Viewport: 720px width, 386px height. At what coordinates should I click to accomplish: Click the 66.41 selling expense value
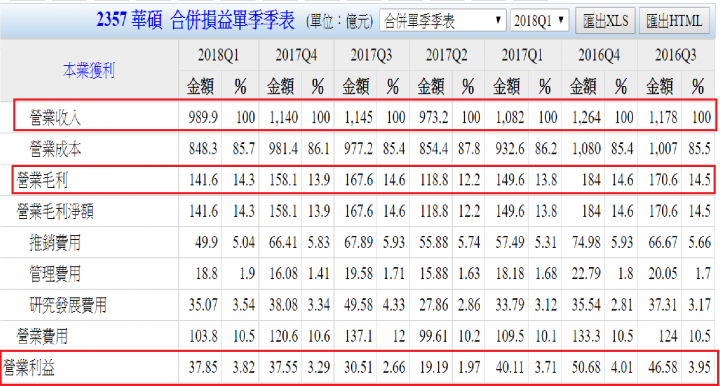click(x=284, y=242)
